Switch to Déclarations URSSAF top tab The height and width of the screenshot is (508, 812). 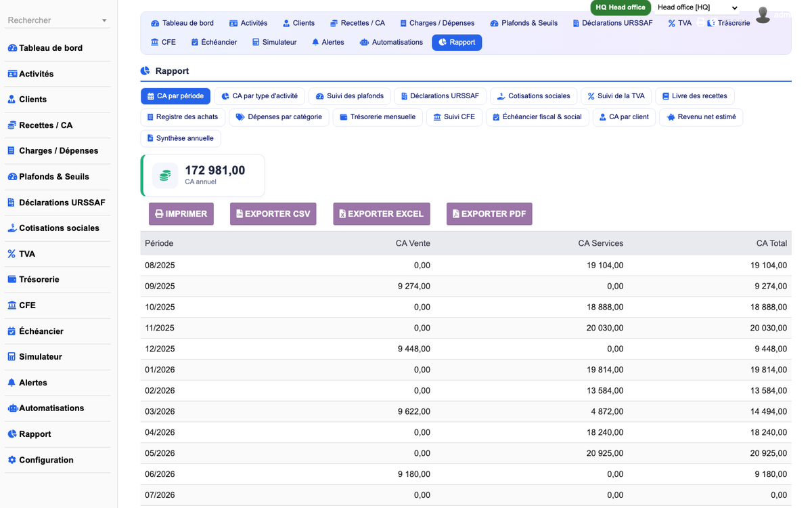tap(614, 23)
